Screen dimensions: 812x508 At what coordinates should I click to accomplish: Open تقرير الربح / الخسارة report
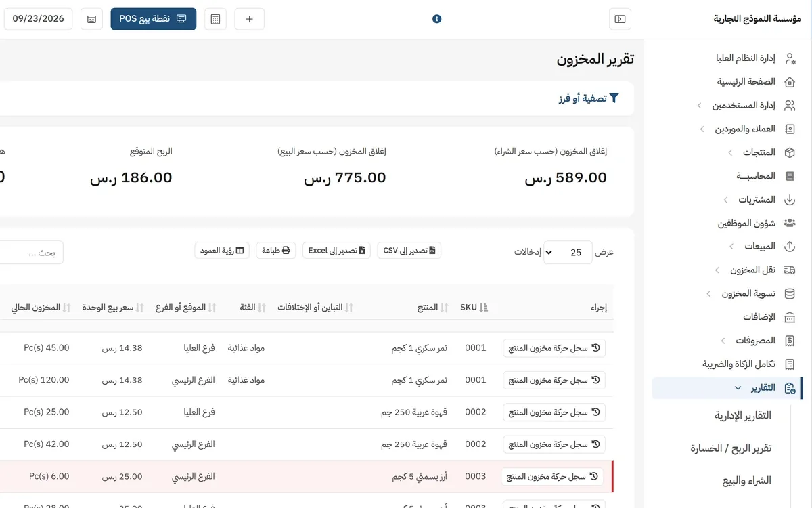click(x=731, y=448)
